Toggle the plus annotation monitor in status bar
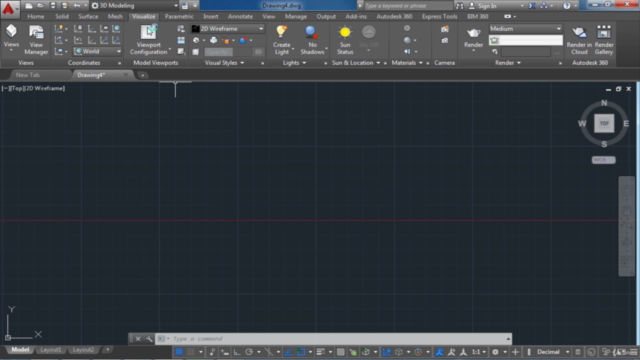This screenshot has height=360, width=640. [515, 352]
